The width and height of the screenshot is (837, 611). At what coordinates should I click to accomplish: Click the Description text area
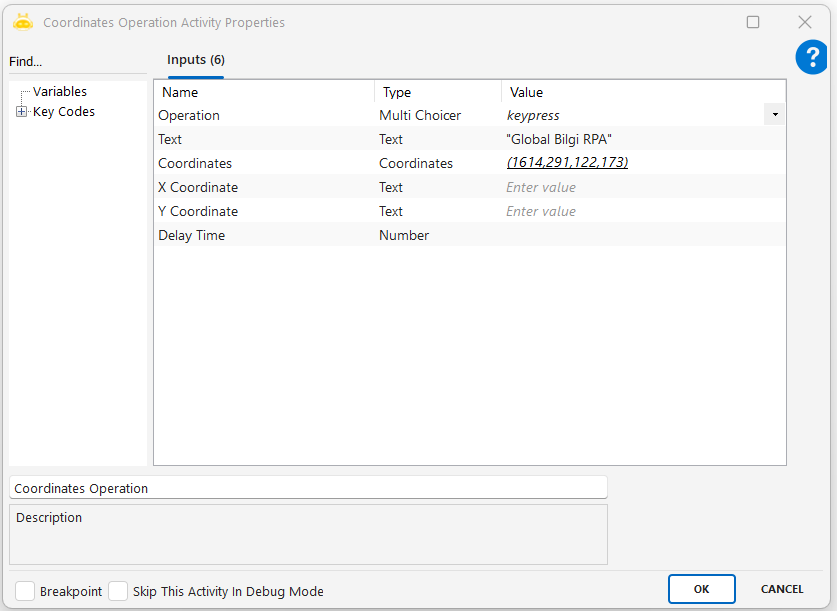click(308, 536)
